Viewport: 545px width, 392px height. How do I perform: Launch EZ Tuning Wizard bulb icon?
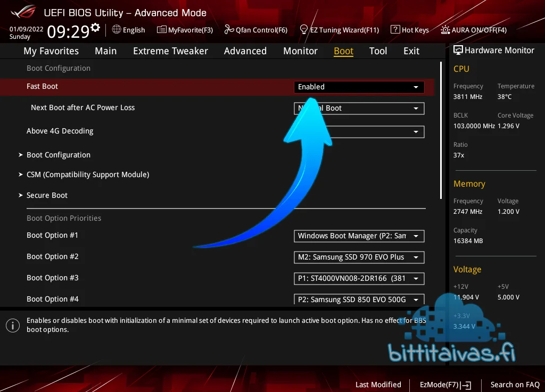tap(304, 29)
